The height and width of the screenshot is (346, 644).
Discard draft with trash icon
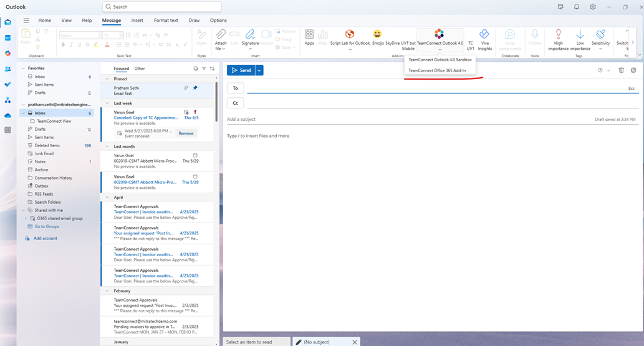pos(621,70)
